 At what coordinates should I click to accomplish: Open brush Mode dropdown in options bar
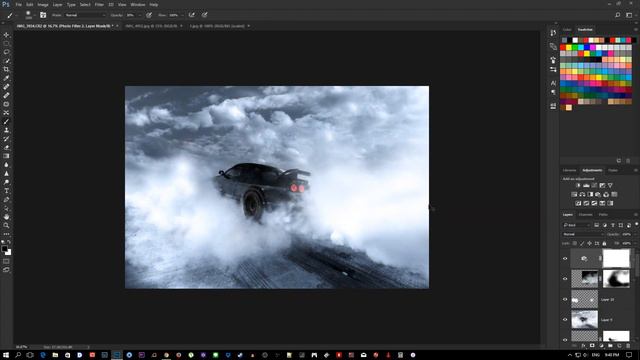coord(85,15)
